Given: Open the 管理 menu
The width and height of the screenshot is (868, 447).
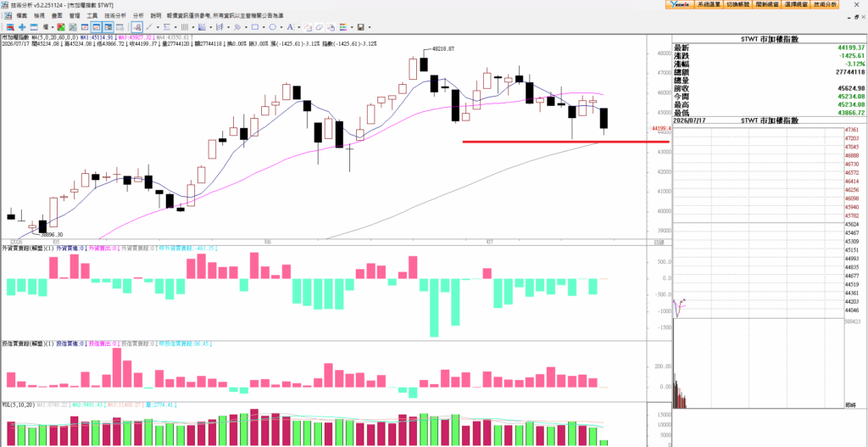Looking at the screenshot, I should click(x=75, y=15).
